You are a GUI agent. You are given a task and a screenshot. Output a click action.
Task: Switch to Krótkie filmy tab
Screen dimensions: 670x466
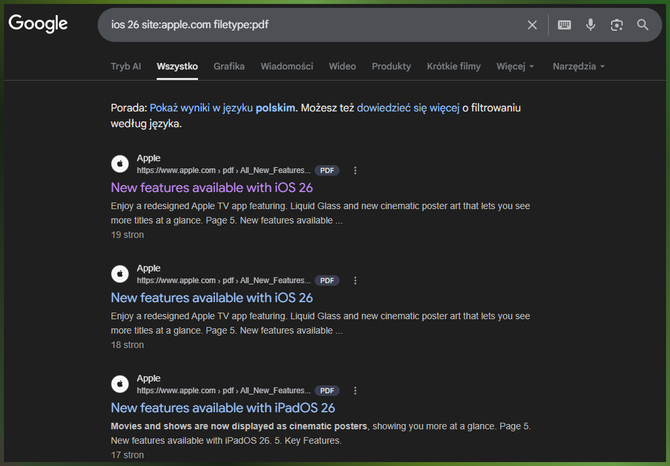click(x=453, y=66)
